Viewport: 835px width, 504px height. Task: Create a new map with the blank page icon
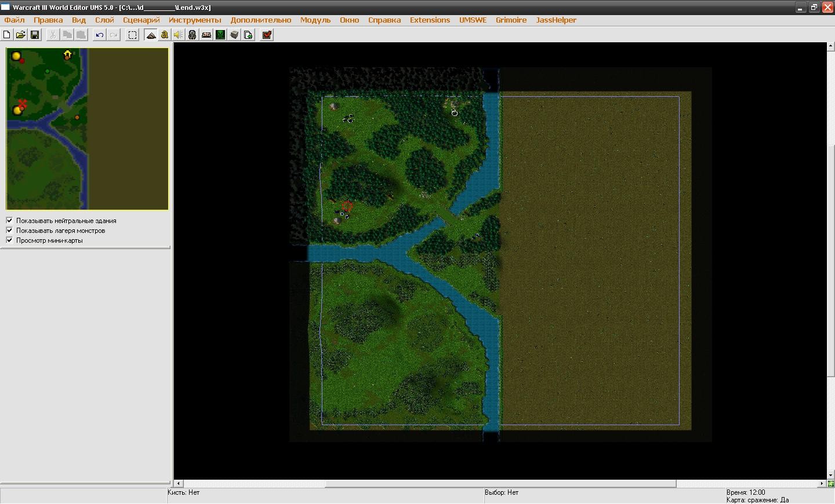pos(7,35)
